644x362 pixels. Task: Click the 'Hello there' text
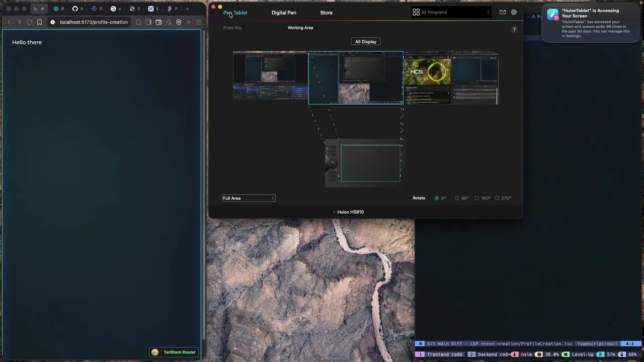tap(27, 42)
